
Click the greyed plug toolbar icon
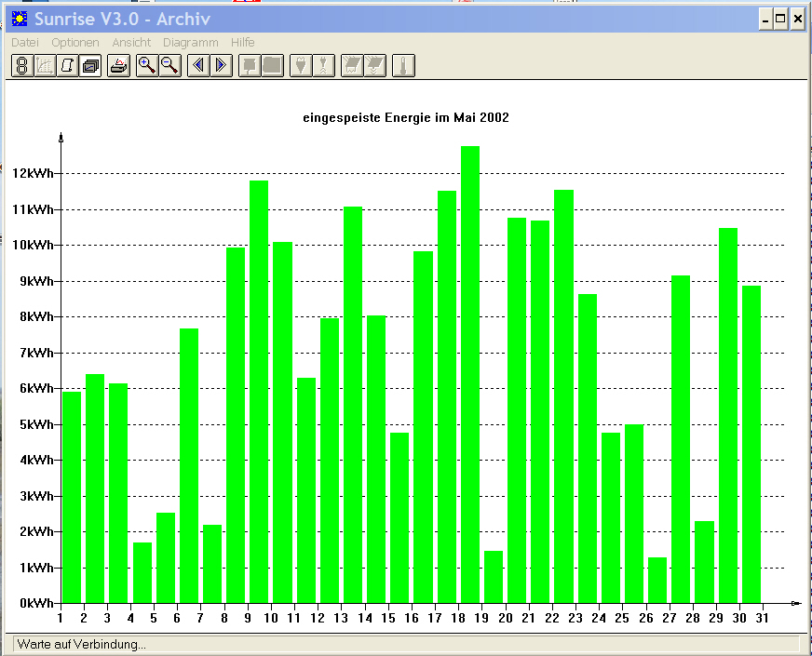coord(301,66)
